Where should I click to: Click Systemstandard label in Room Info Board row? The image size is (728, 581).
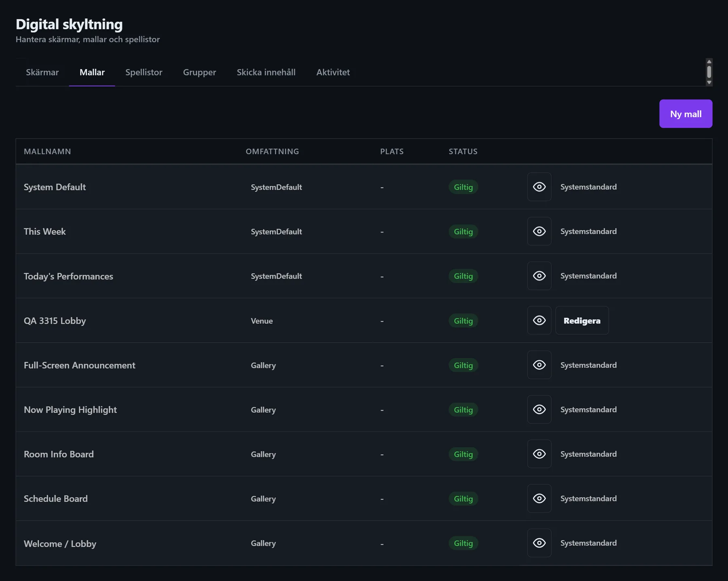(x=588, y=454)
